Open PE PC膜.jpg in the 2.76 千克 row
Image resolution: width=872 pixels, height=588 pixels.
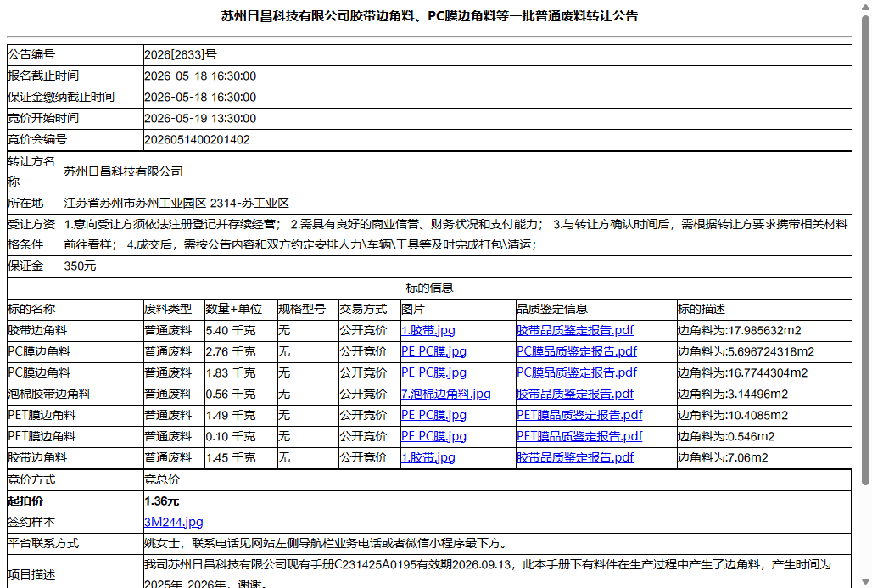click(433, 351)
